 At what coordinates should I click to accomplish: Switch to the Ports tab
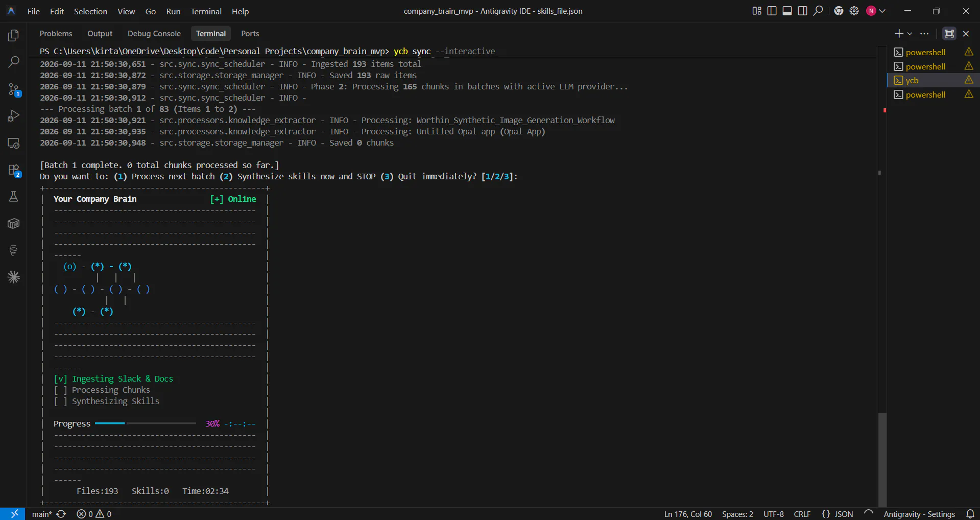point(250,33)
